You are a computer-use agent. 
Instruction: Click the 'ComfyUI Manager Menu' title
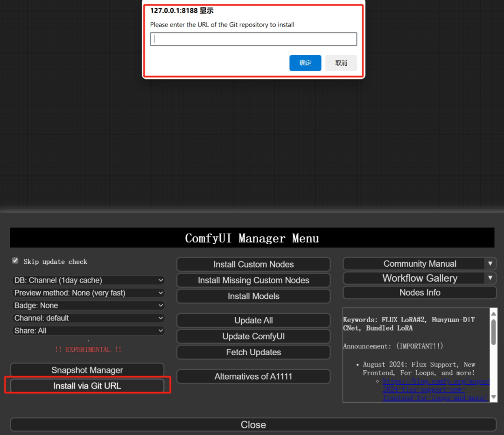coord(252,238)
